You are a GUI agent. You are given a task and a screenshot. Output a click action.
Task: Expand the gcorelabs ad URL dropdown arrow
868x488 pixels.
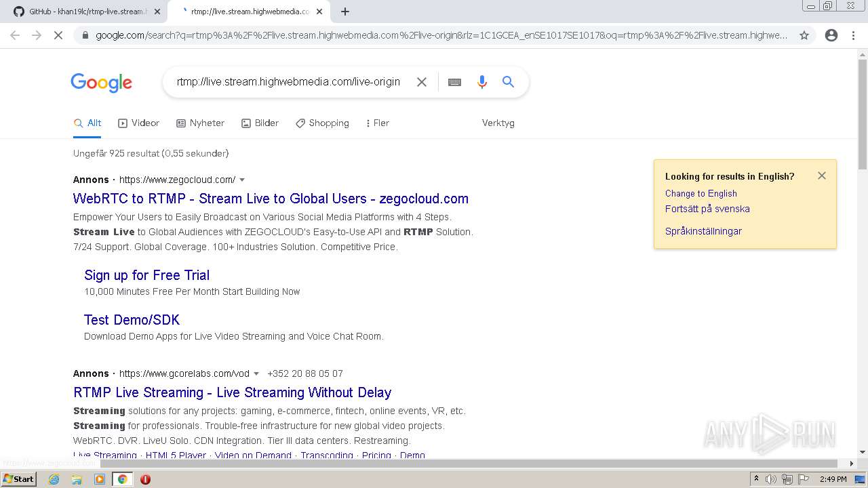(x=256, y=374)
